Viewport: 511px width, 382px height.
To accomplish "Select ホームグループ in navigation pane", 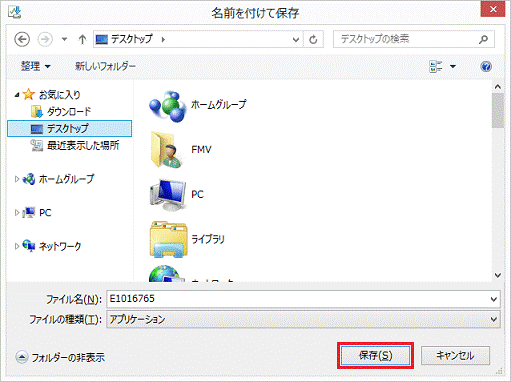I will click(66, 179).
